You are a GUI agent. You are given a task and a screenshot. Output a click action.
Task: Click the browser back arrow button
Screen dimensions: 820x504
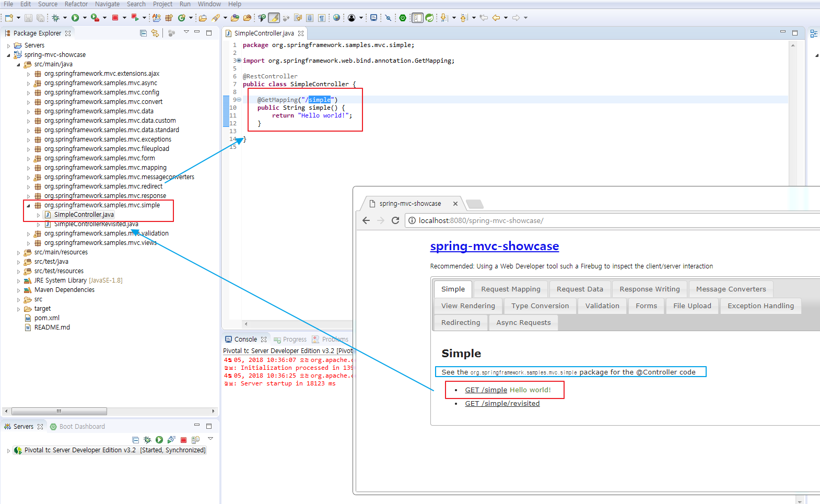click(x=366, y=220)
